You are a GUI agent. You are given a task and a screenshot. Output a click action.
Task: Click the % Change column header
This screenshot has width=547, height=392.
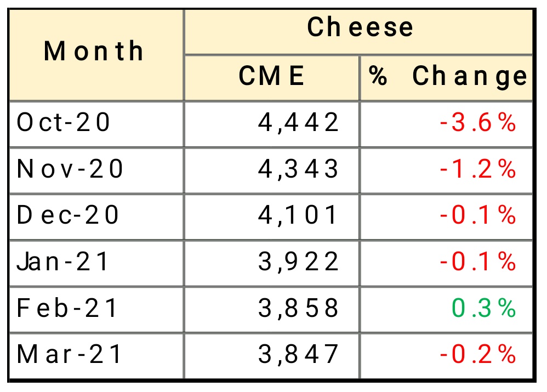447,77
